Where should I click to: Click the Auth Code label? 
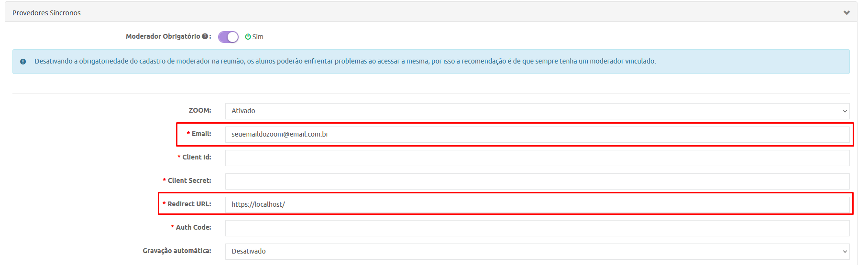(x=193, y=228)
